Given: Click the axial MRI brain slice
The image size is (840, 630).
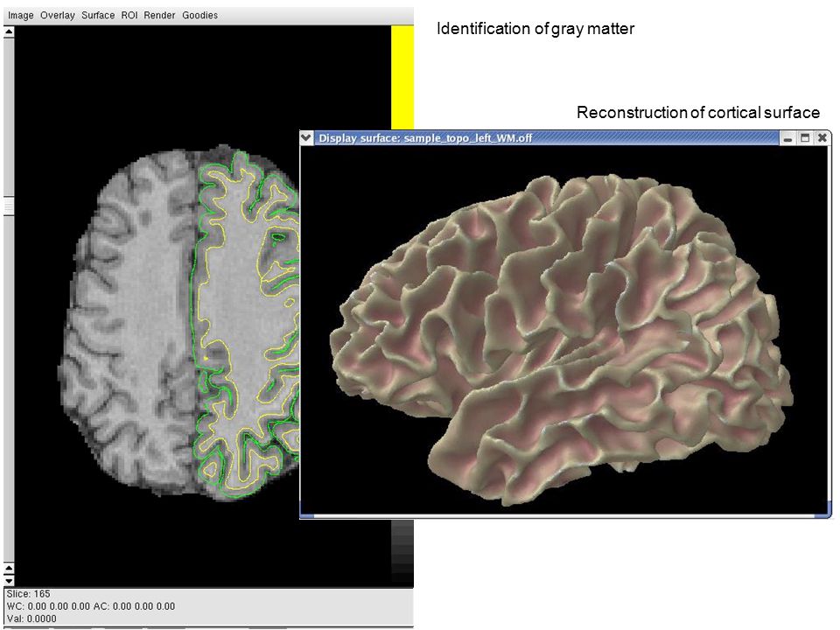Looking at the screenshot, I should [x=178, y=323].
